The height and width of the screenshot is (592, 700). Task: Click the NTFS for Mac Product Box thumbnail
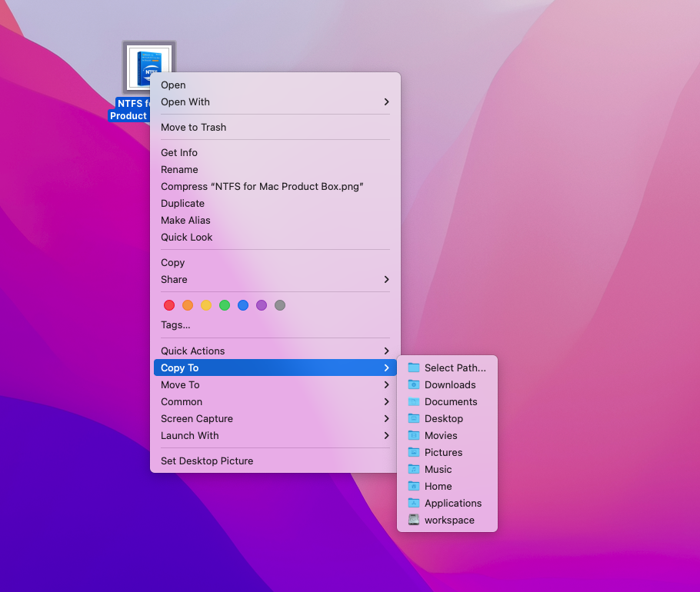click(x=148, y=66)
